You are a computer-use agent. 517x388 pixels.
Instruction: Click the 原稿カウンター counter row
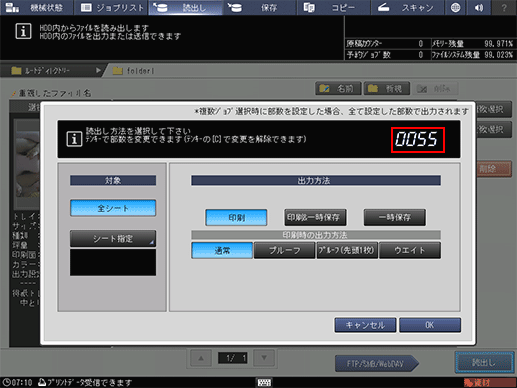tap(387, 44)
